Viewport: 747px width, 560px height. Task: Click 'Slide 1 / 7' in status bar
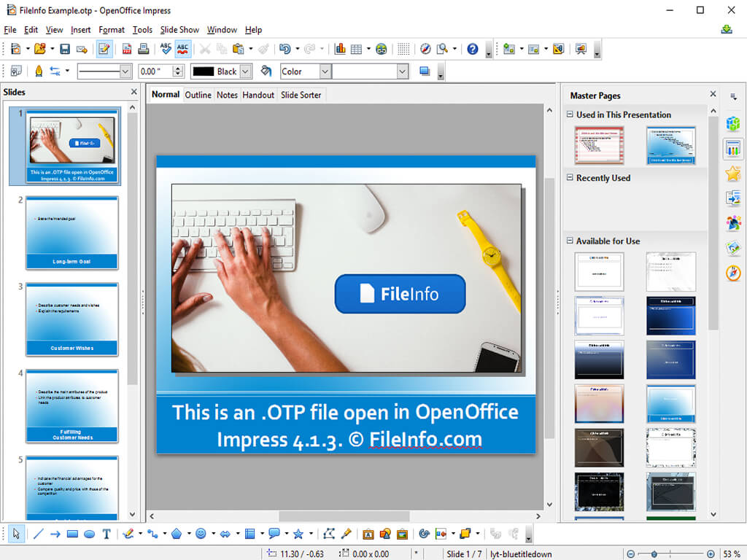(464, 554)
